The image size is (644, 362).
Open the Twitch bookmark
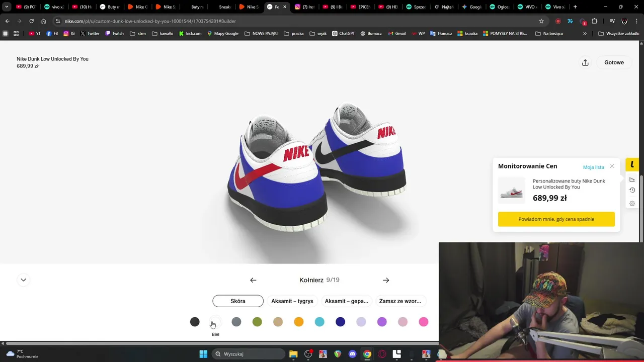pos(114,33)
